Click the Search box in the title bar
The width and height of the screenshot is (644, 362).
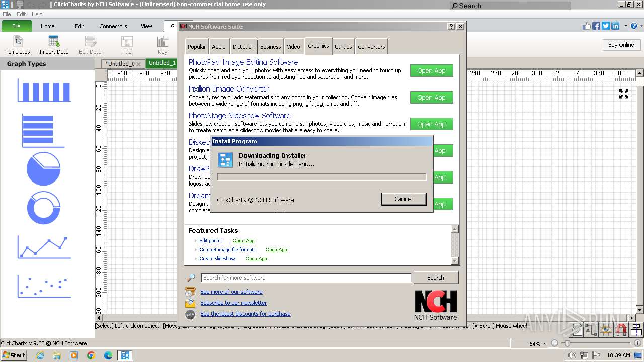tap(510, 6)
